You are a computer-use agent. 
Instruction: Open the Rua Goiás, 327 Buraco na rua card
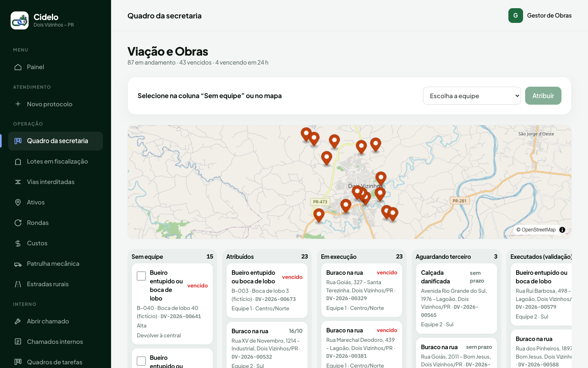pyautogui.click(x=362, y=290)
